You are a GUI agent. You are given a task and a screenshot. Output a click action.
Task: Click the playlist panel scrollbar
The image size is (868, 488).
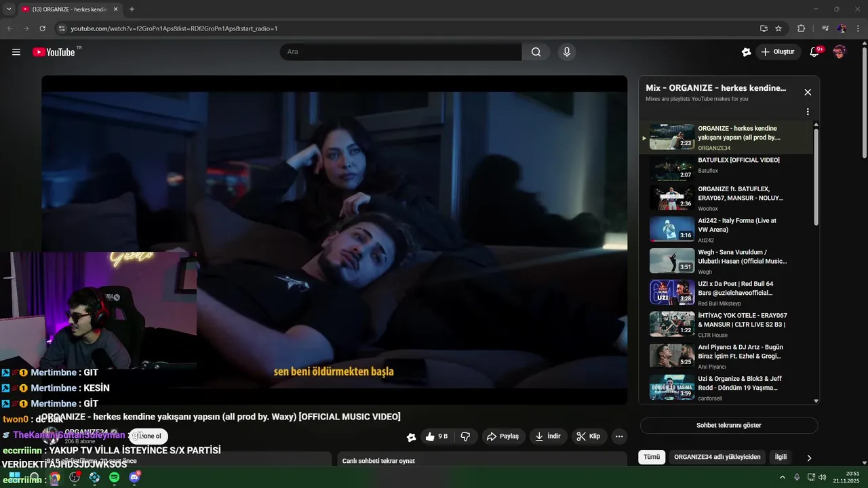[x=816, y=178]
